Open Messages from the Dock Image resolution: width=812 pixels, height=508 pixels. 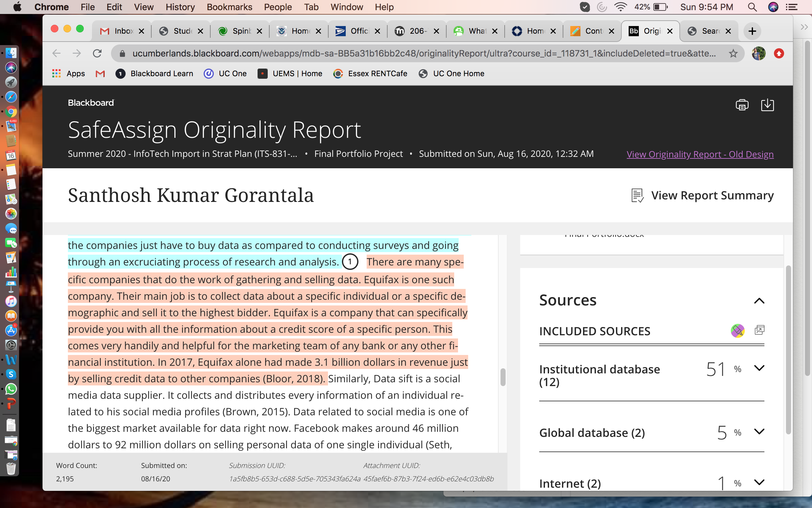(x=11, y=229)
